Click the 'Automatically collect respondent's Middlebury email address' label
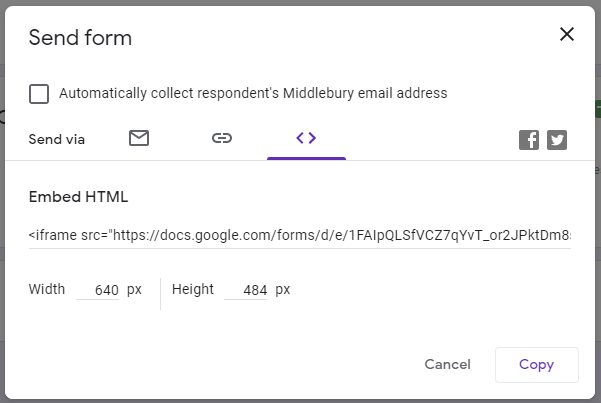The height and width of the screenshot is (403, 601). pos(253,94)
